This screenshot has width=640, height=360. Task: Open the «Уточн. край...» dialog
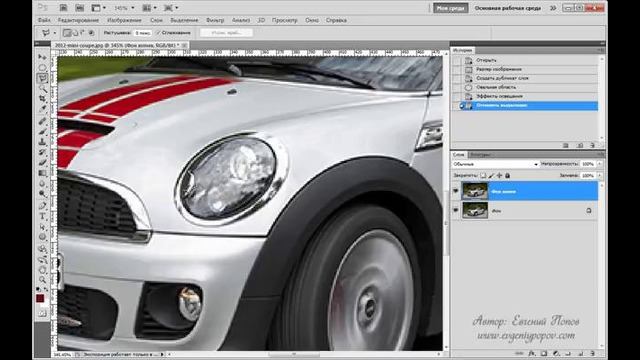coord(227,33)
